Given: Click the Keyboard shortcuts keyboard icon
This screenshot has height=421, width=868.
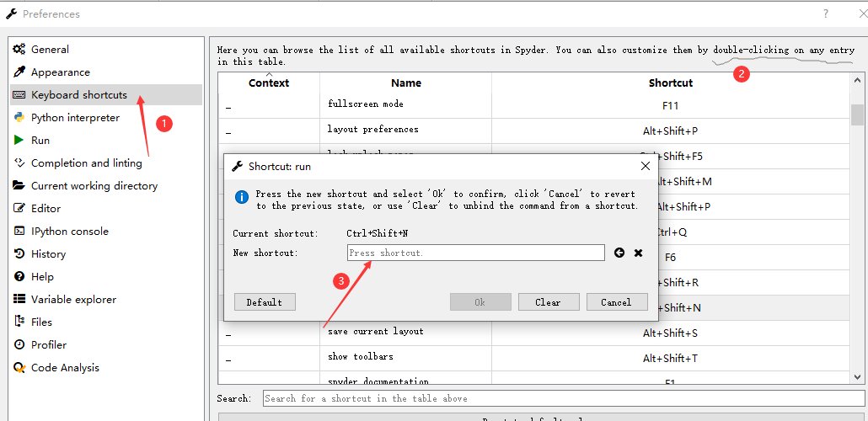Looking at the screenshot, I should (19, 94).
